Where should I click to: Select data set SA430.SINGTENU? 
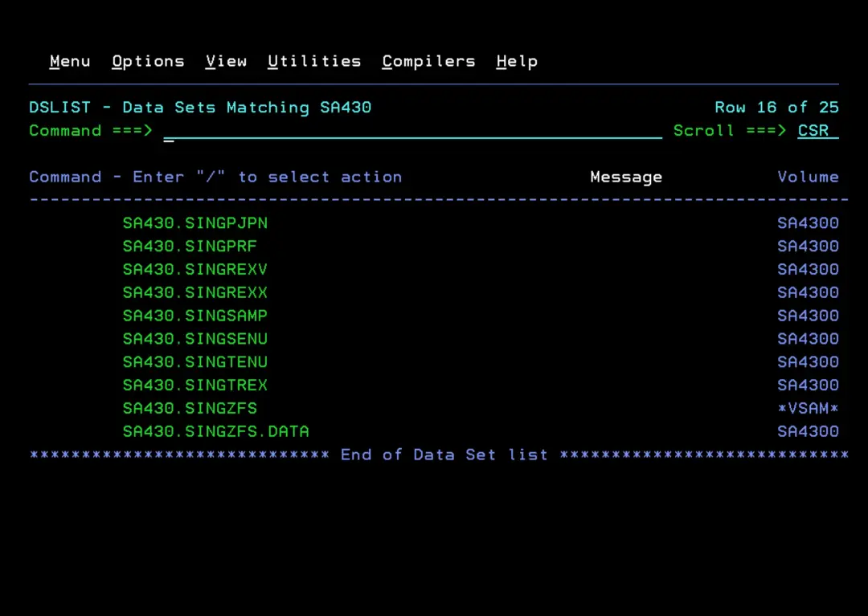tap(194, 362)
